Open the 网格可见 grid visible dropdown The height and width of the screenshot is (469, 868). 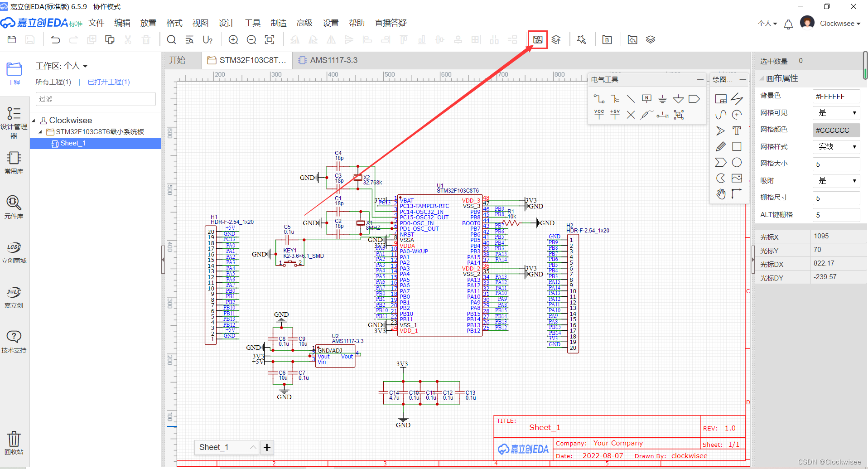(836, 113)
